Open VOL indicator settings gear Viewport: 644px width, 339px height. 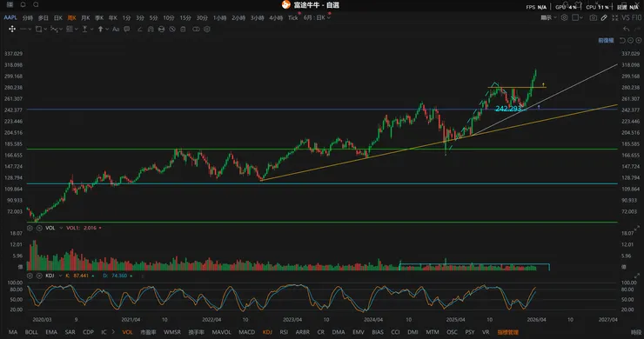30,228
